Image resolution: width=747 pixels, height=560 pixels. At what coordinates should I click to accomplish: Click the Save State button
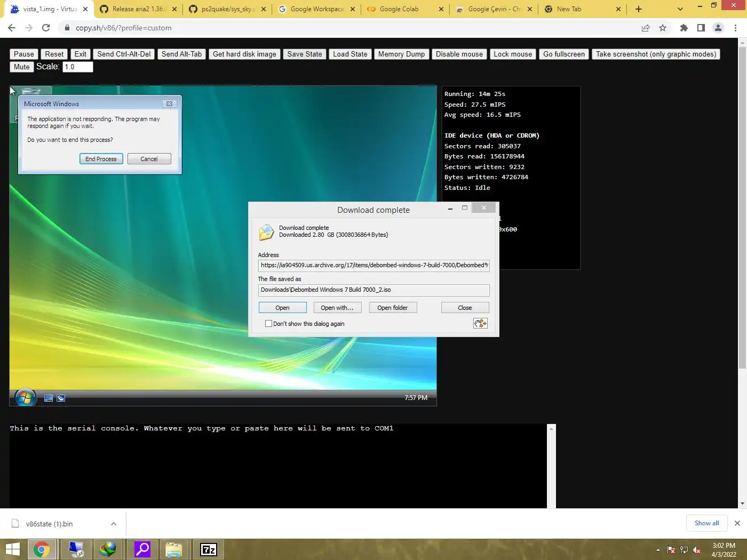pos(305,54)
